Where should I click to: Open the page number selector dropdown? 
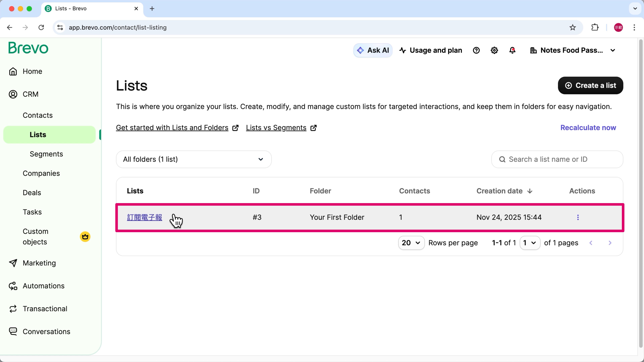coord(529,243)
